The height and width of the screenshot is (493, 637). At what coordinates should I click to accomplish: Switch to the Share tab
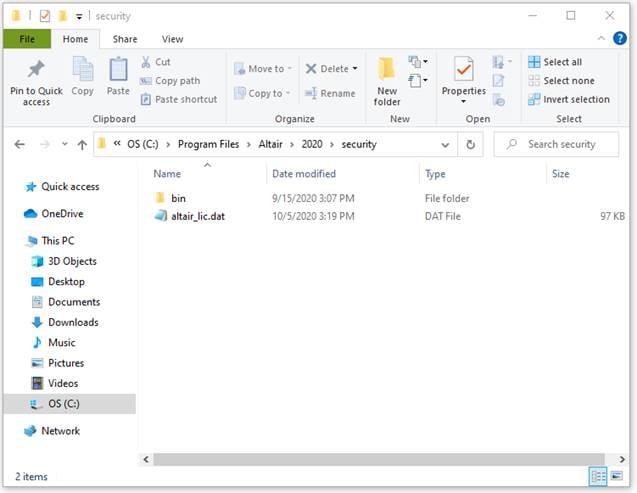[125, 39]
